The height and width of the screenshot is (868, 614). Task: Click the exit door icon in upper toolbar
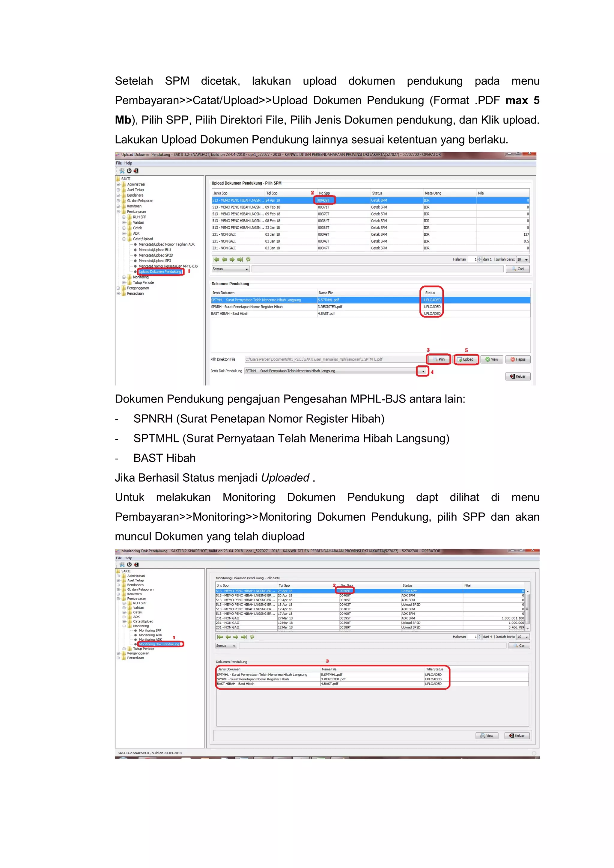point(136,171)
